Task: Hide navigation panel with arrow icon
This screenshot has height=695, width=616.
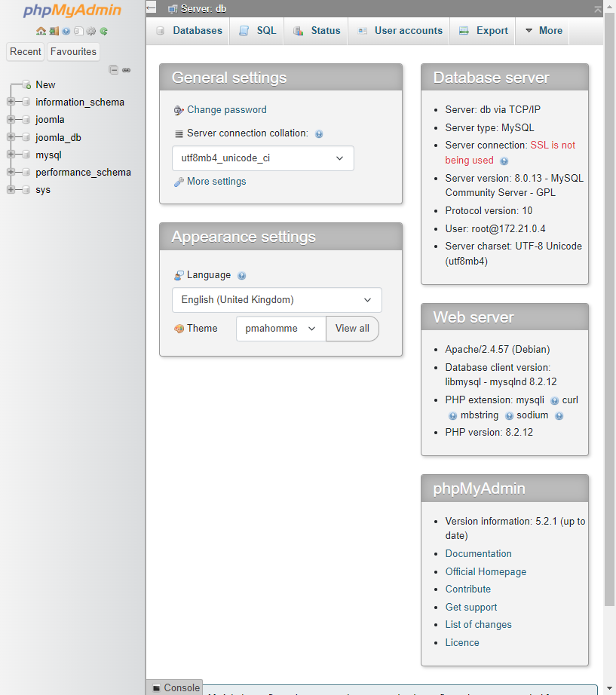Action: pyautogui.click(x=152, y=8)
